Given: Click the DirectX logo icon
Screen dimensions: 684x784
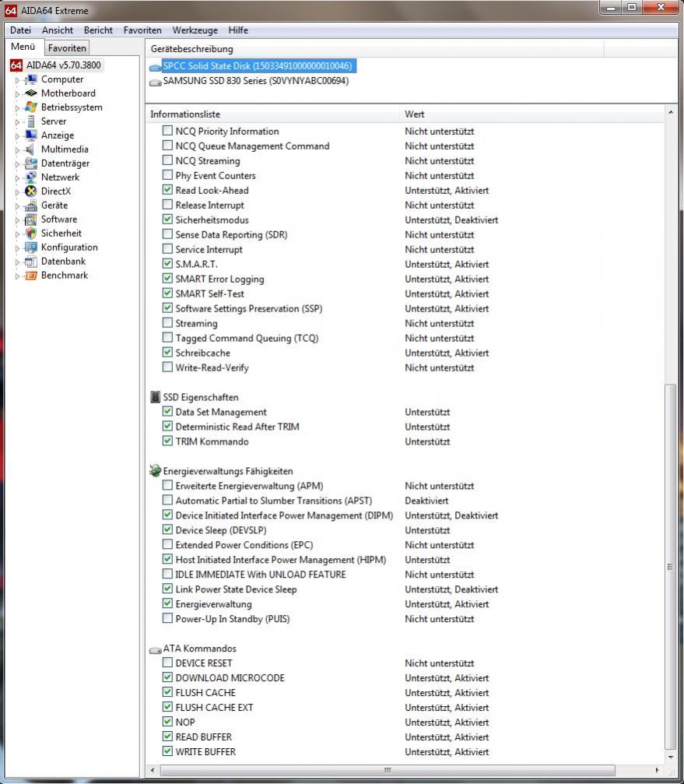Looking at the screenshot, I should coord(31,192).
